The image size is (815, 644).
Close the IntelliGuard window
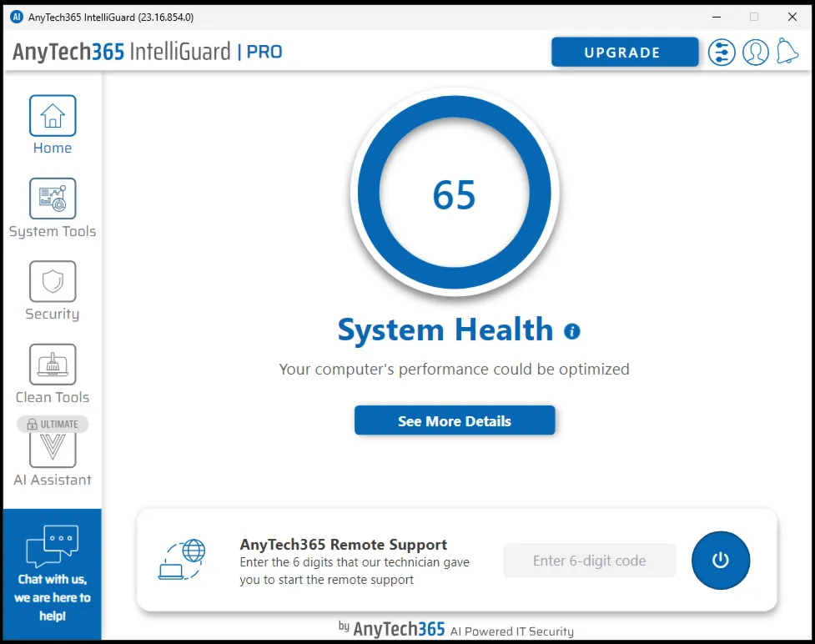tap(792, 17)
